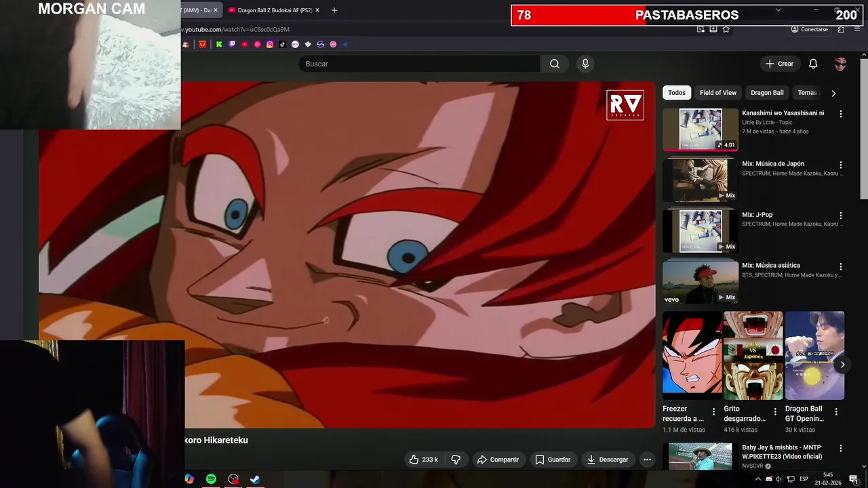
Task: Dislike the video with thumbs down
Action: click(x=456, y=460)
